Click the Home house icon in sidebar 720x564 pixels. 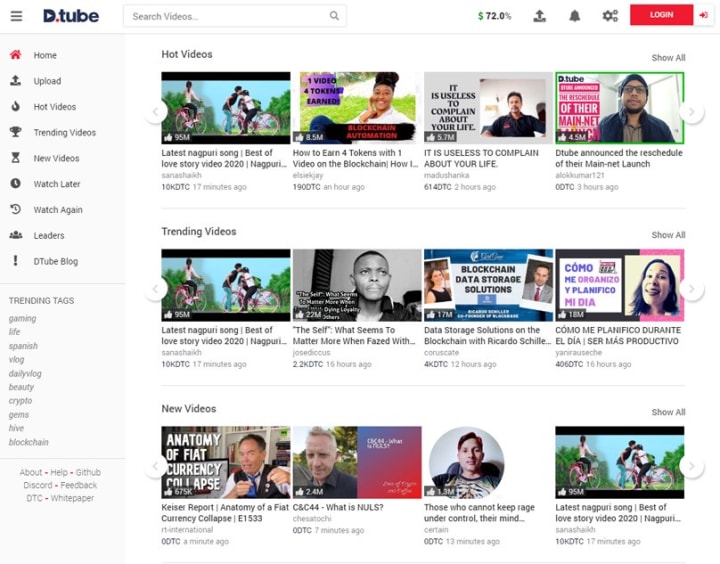click(x=16, y=55)
